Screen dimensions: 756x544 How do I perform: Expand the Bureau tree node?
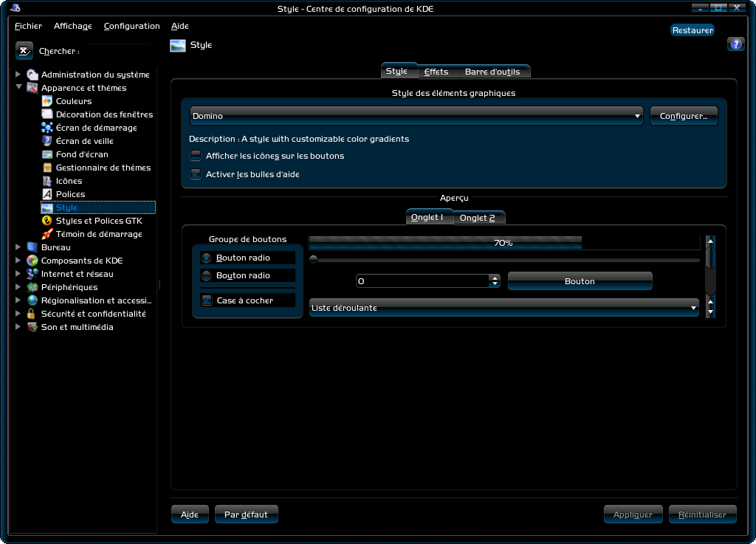point(18,247)
